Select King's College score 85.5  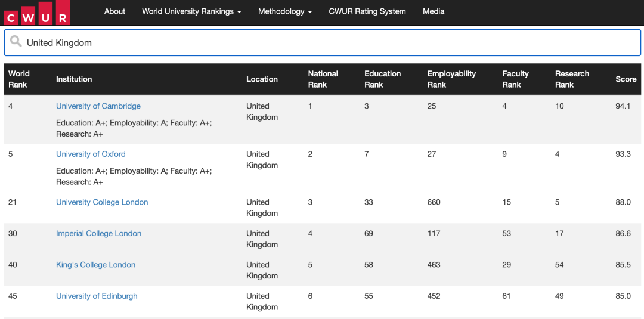(x=623, y=264)
